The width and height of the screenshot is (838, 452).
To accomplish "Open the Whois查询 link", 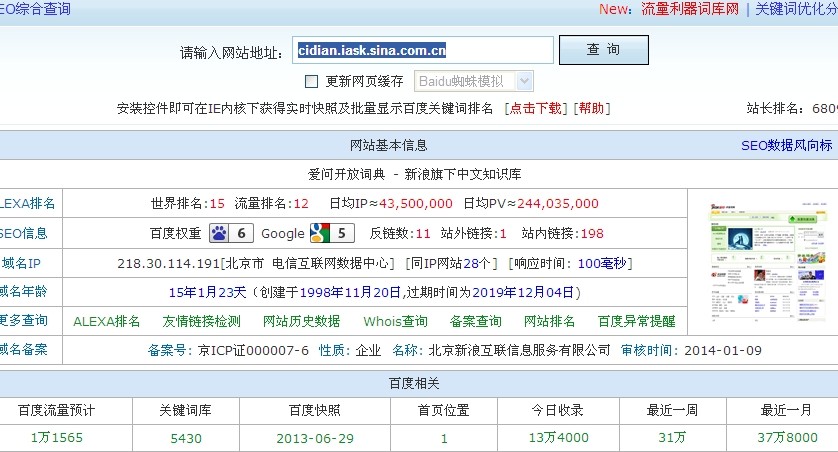I will coord(395,321).
